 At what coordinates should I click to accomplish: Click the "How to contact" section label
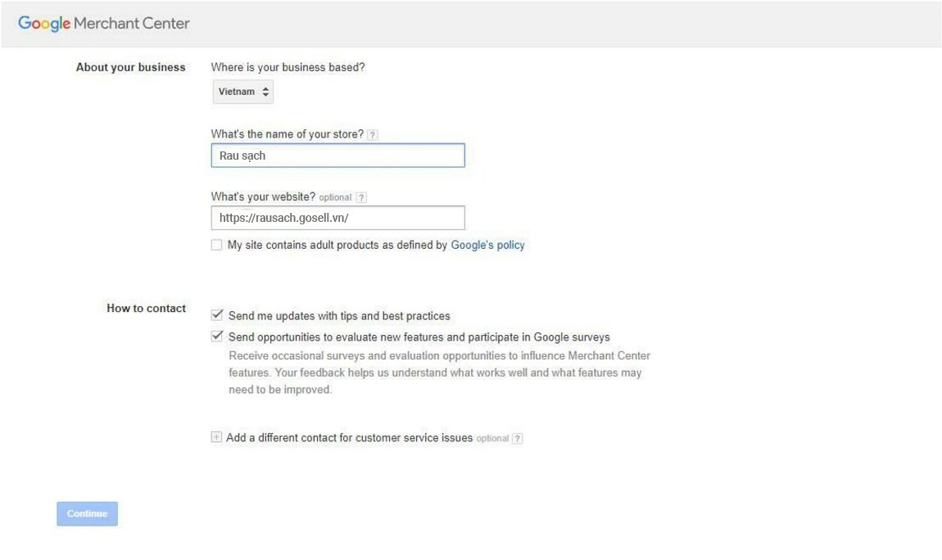pos(147,307)
